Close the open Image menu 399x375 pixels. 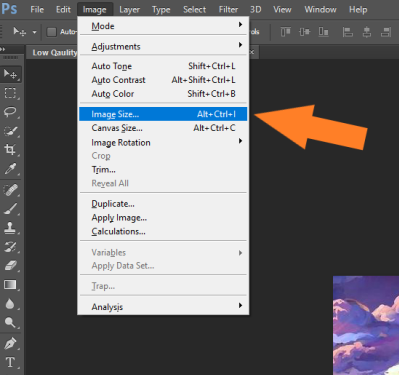[x=95, y=10]
